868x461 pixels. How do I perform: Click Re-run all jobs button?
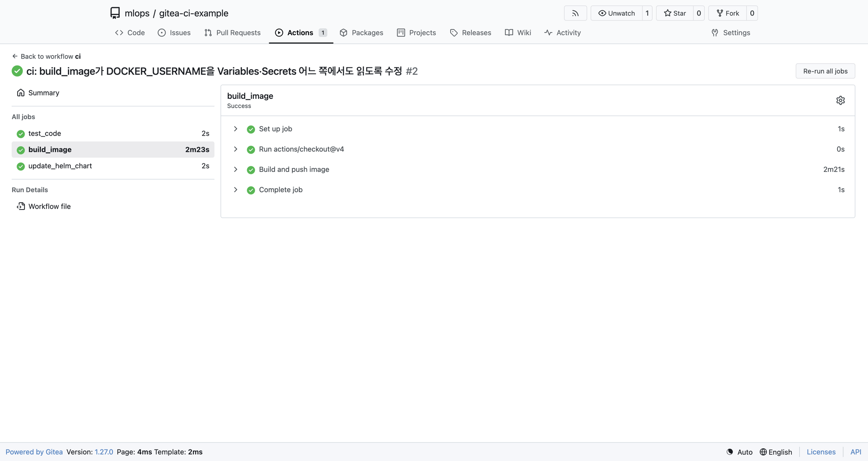tap(825, 71)
